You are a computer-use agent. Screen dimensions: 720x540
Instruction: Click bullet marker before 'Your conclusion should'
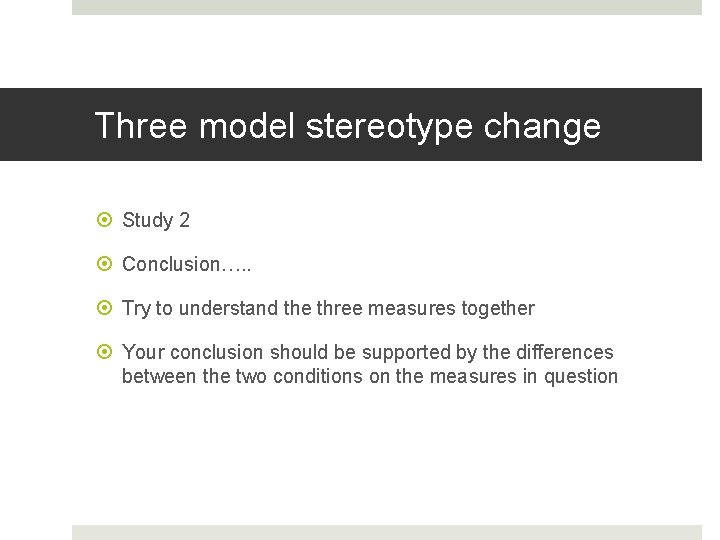coord(106,352)
